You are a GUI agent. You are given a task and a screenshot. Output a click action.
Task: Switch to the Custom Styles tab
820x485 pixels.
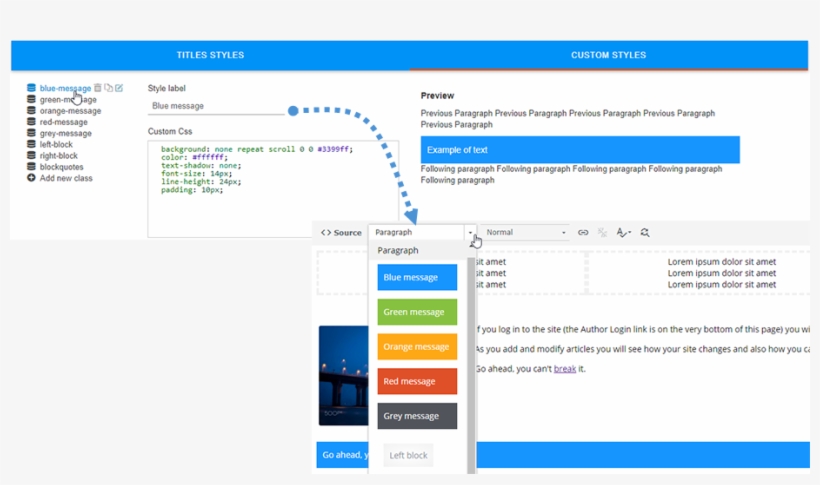pos(609,55)
